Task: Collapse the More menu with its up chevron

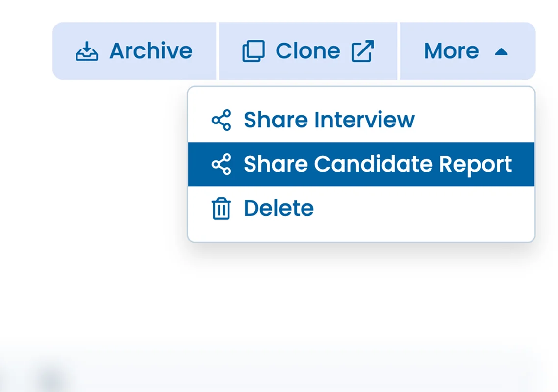Action: (501, 51)
